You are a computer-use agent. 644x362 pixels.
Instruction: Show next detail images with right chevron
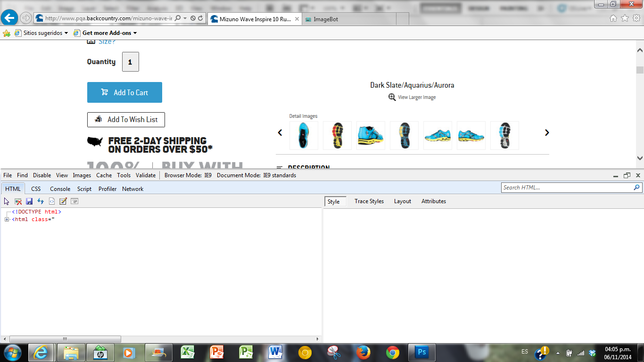(547, 133)
